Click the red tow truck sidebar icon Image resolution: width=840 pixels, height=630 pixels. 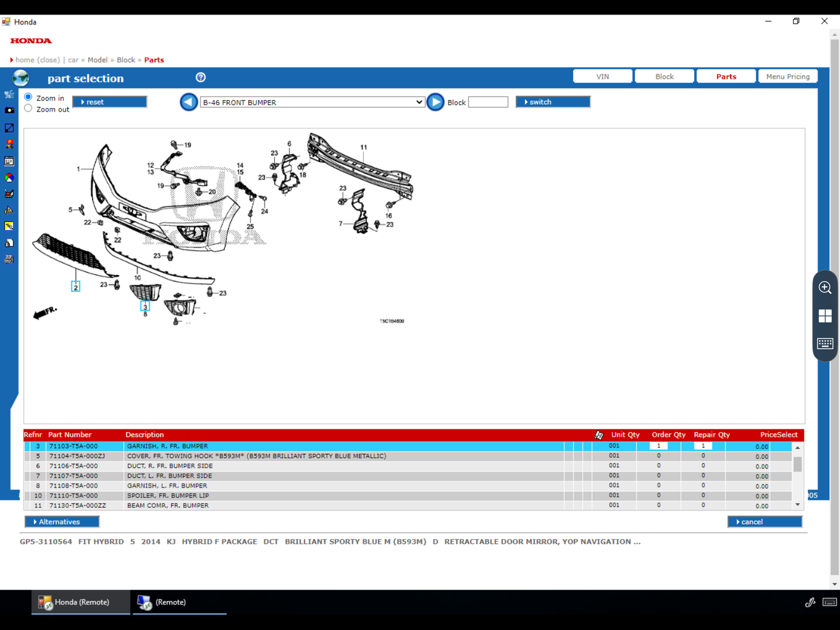[9, 194]
